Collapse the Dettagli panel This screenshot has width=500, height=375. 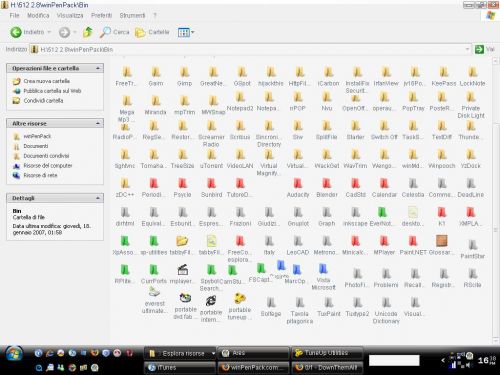coord(98,198)
